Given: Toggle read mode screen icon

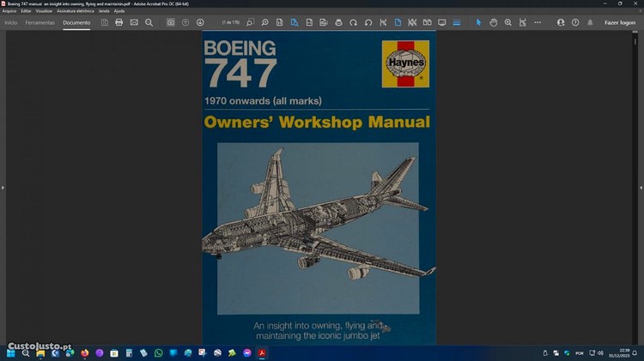Looking at the screenshot, I should click(442, 22).
